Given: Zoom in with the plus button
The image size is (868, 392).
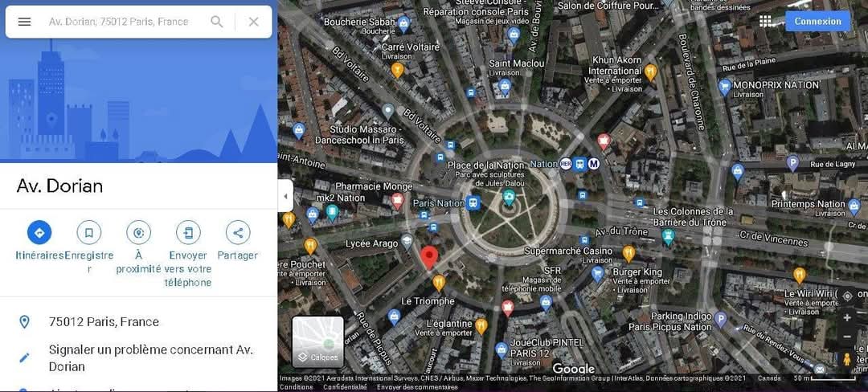Looking at the screenshot, I should coord(847,318).
